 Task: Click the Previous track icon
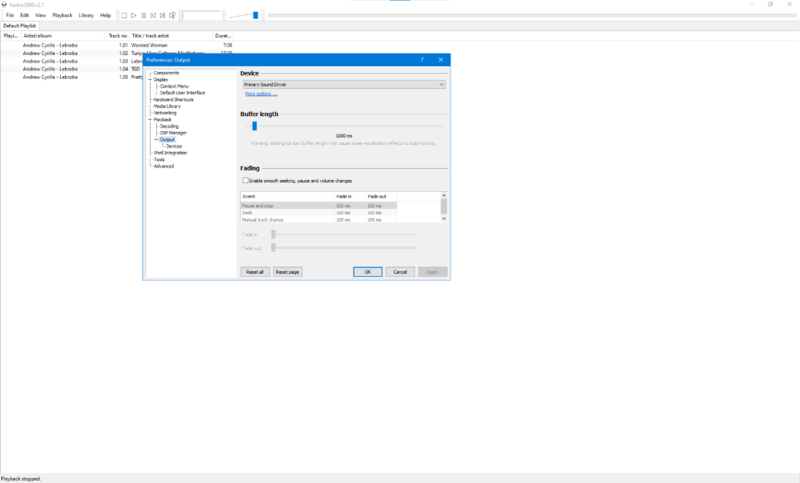coord(153,15)
